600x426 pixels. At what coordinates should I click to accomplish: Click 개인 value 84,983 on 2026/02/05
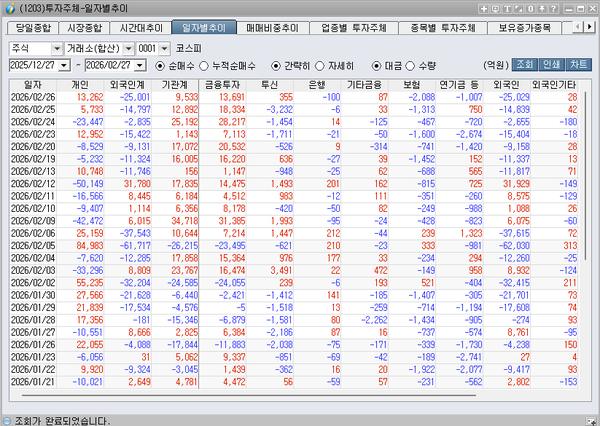pyautogui.click(x=90, y=246)
